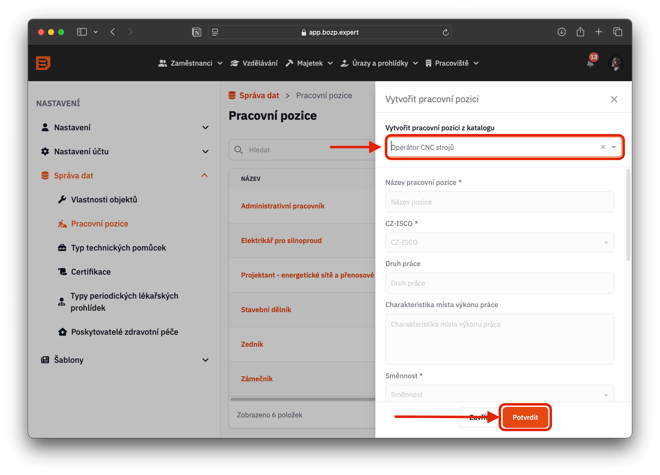The height and width of the screenshot is (475, 660).
Task: Open the user profile avatar
Action: point(616,64)
